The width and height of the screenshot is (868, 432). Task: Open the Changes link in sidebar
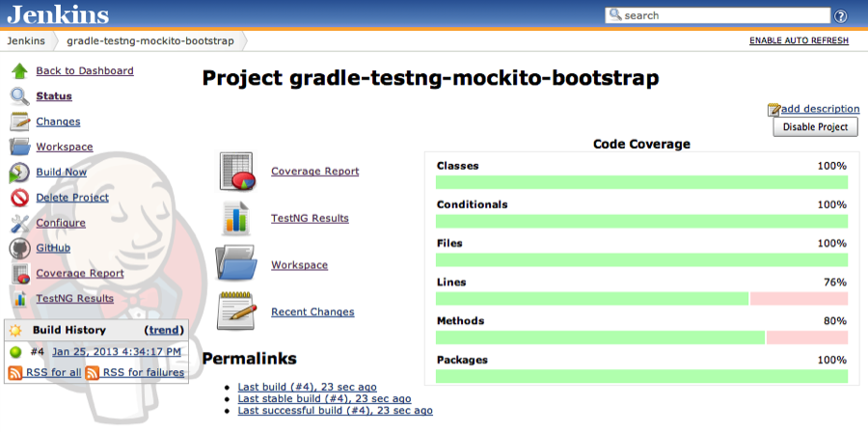(58, 121)
